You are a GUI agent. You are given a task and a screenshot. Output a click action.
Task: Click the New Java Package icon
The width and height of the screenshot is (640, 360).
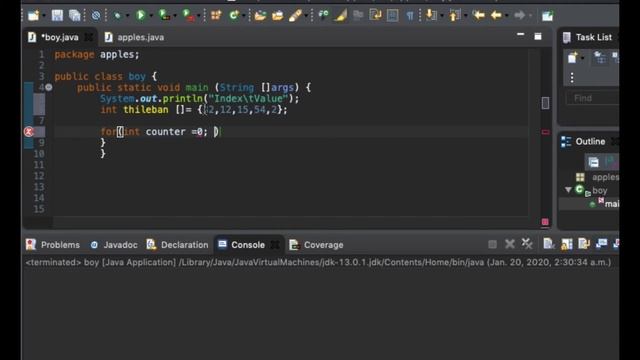pos(216,16)
